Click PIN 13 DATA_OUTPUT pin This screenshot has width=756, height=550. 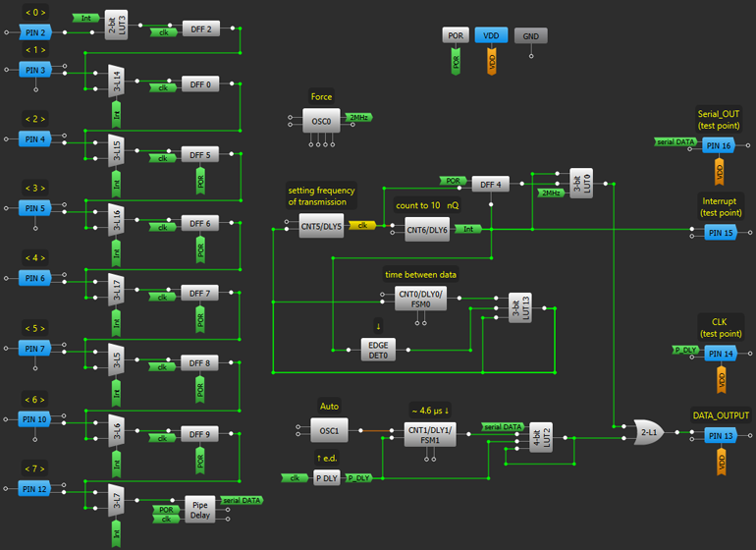coord(720,435)
